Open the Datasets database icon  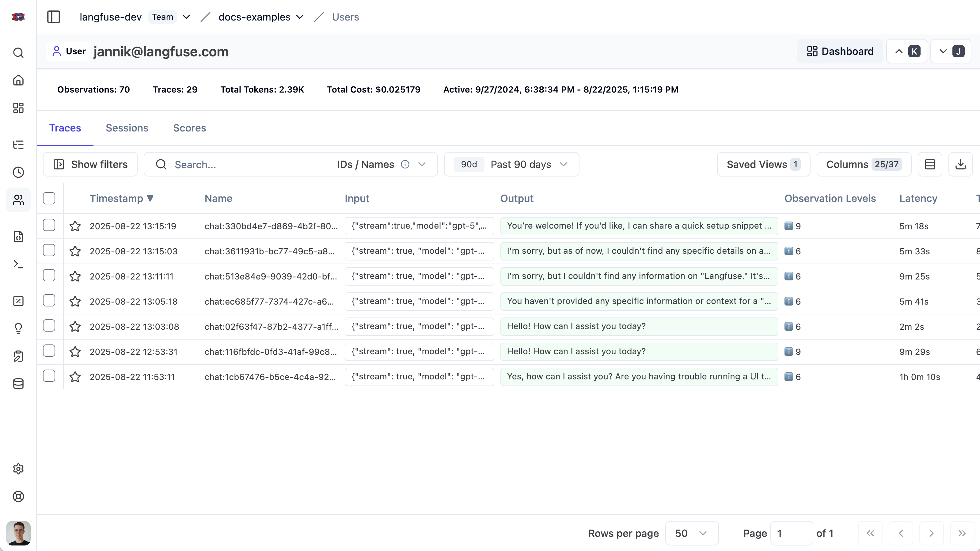click(18, 384)
